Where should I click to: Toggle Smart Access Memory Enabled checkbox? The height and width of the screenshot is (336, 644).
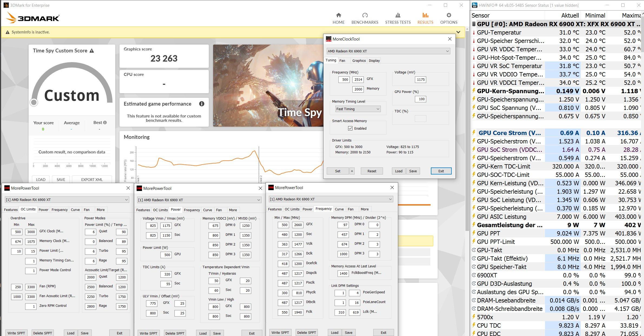[350, 128]
